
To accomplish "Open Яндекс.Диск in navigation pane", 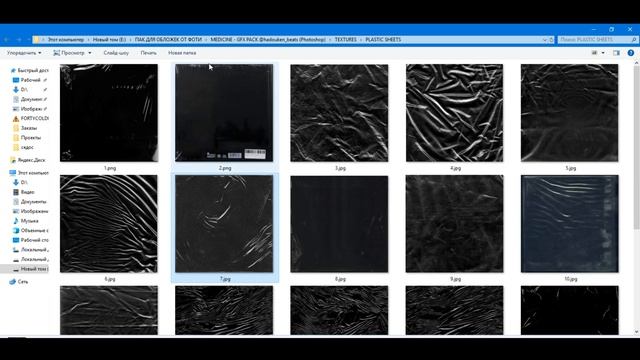I will 27,160.
